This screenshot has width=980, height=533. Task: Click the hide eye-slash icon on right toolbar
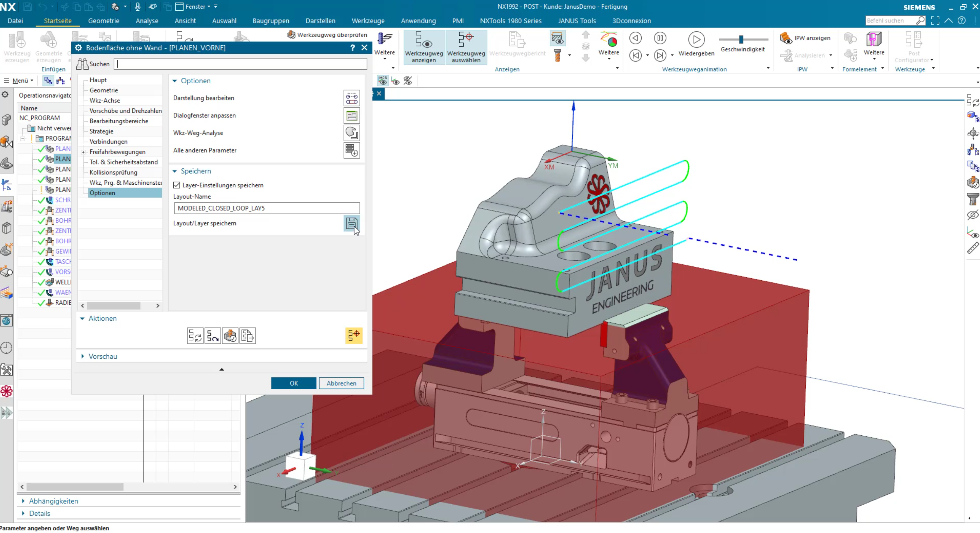point(973,215)
